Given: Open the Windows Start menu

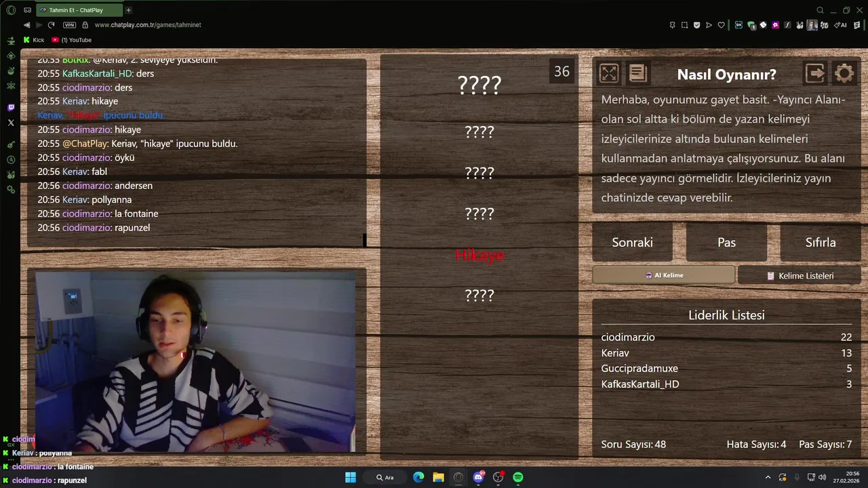Looking at the screenshot, I should 351,477.
